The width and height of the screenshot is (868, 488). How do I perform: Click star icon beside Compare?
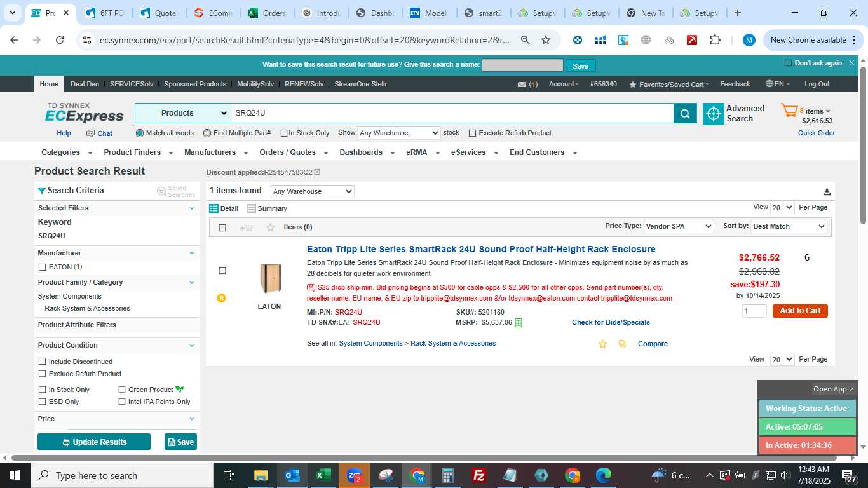point(603,344)
